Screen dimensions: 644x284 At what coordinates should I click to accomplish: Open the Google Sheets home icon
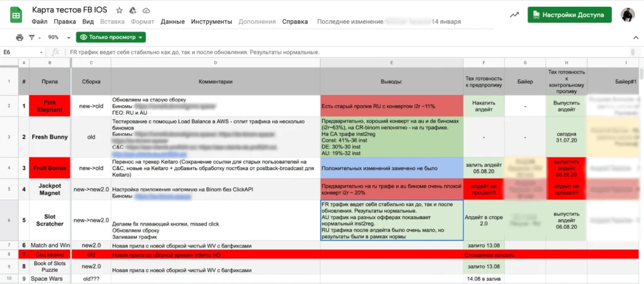[x=16, y=16]
